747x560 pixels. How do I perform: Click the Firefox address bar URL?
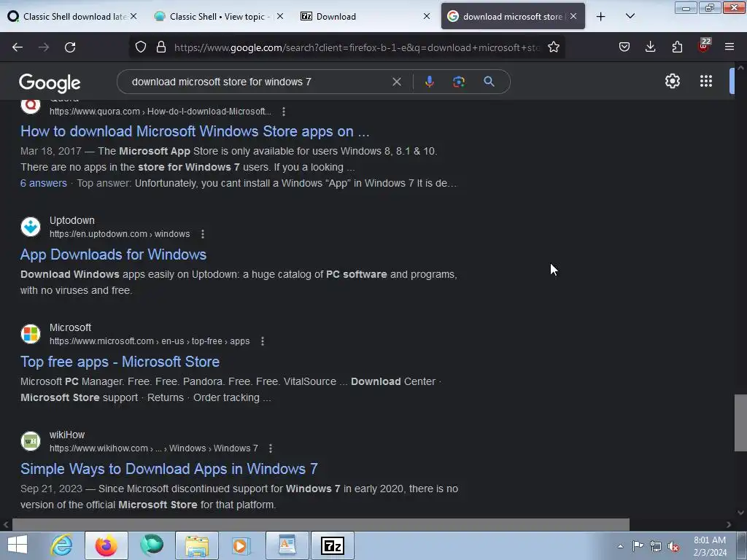click(356, 47)
